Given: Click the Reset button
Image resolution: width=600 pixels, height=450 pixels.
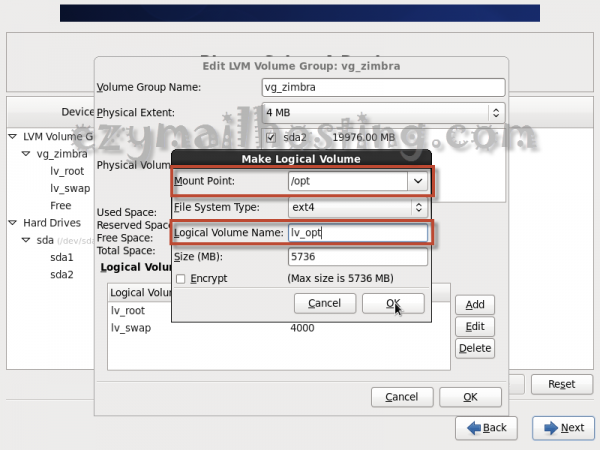Looking at the screenshot, I should [562, 384].
